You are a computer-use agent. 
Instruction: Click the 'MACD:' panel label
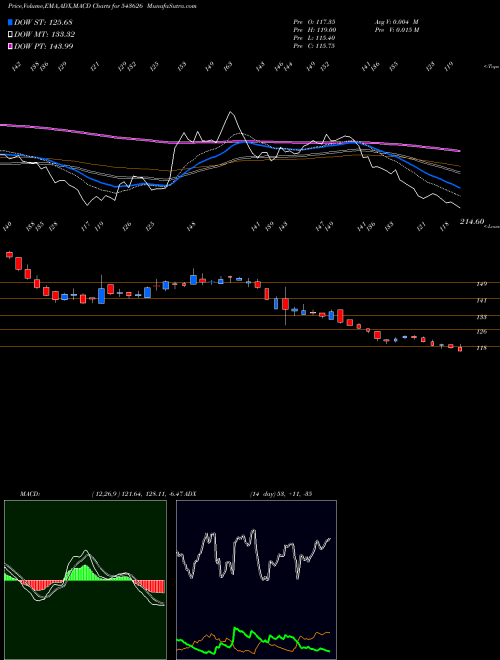pyautogui.click(x=30, y=494)
